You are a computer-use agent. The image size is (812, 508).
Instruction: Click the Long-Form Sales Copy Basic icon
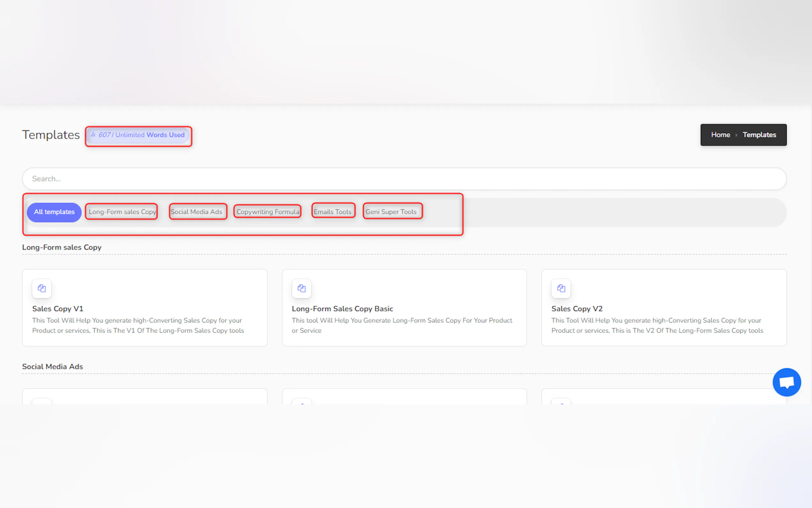301,288
